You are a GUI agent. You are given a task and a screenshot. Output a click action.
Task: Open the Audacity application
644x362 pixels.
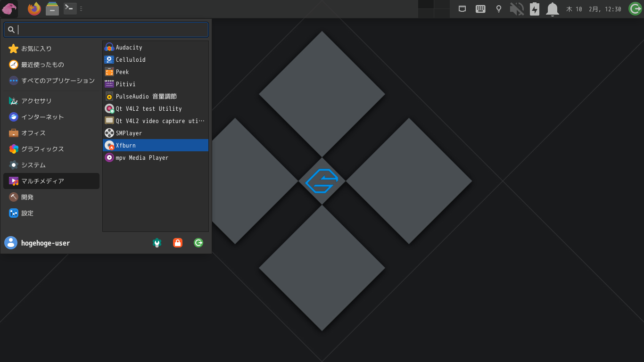point(156,47)
